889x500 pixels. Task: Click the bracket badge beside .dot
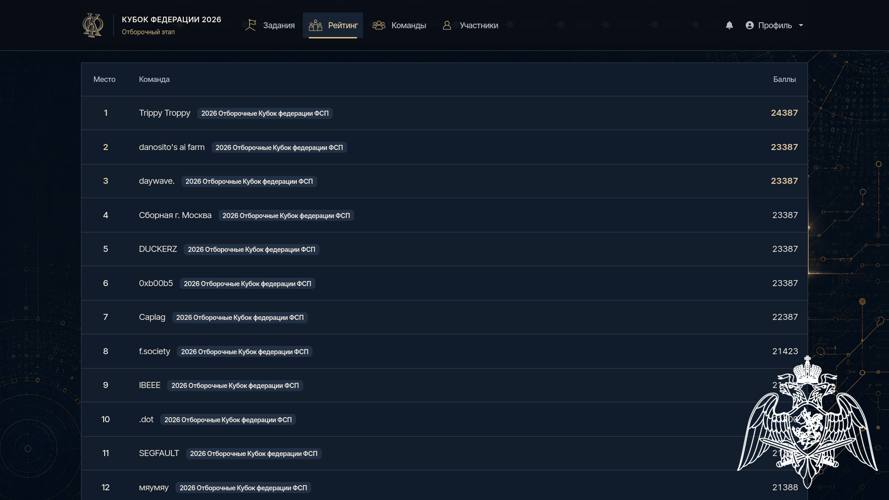click(x=228, y=420)
